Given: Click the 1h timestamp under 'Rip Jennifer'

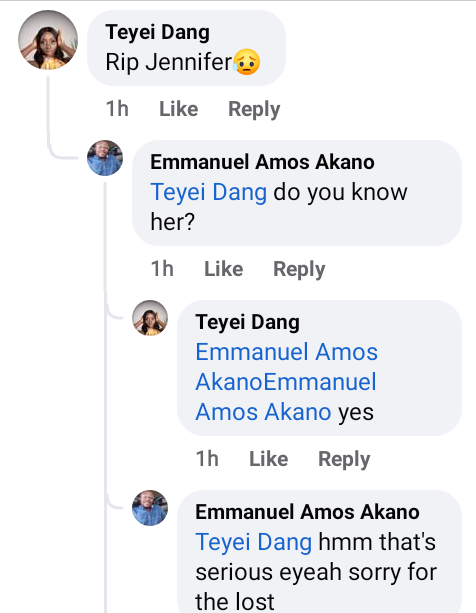Looking at the screenshot, I should coord(117,109).
